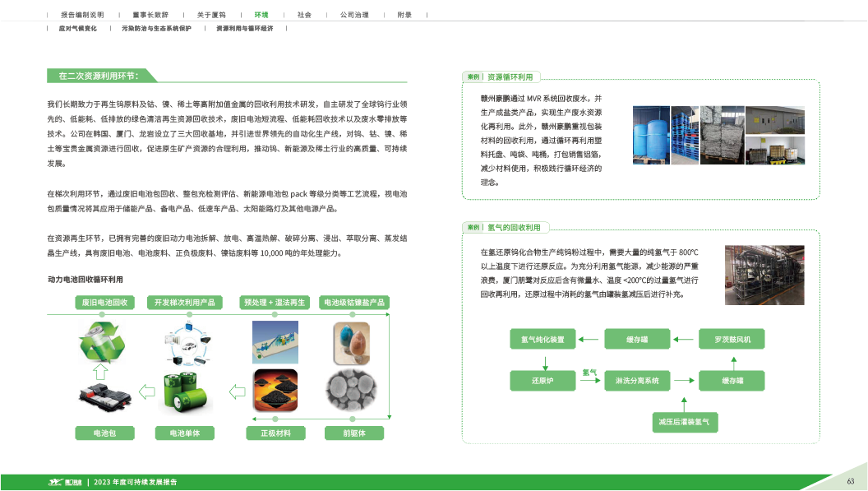Click the 罗茨鼓风机 flowchart box
Viewport: 868px width, 491px height.
point(732,339)
